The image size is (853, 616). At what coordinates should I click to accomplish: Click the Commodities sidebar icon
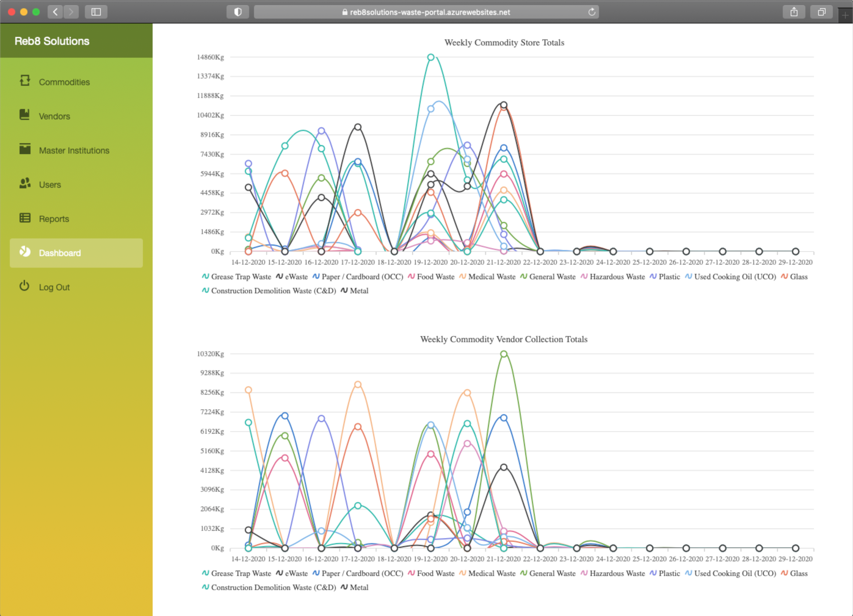25,81
